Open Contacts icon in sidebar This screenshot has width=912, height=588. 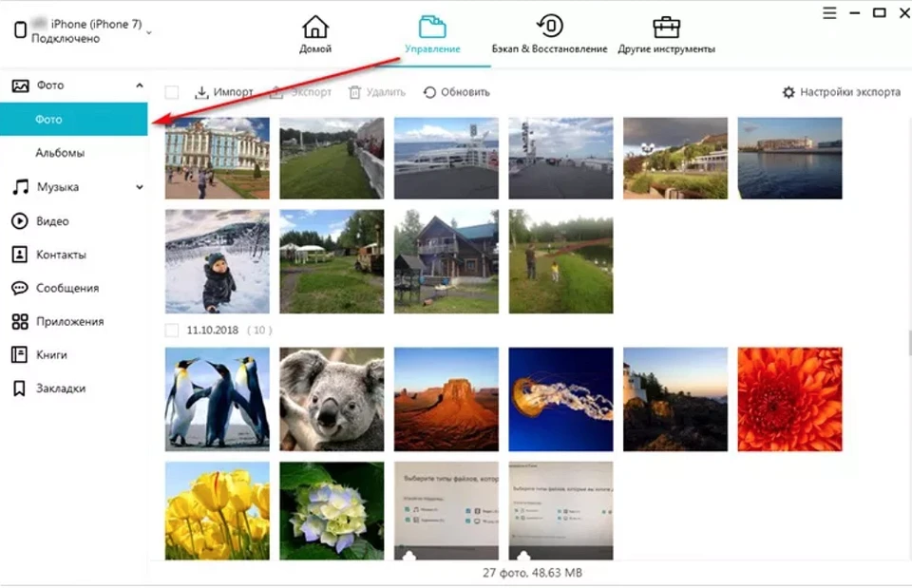tap(19, 255)
